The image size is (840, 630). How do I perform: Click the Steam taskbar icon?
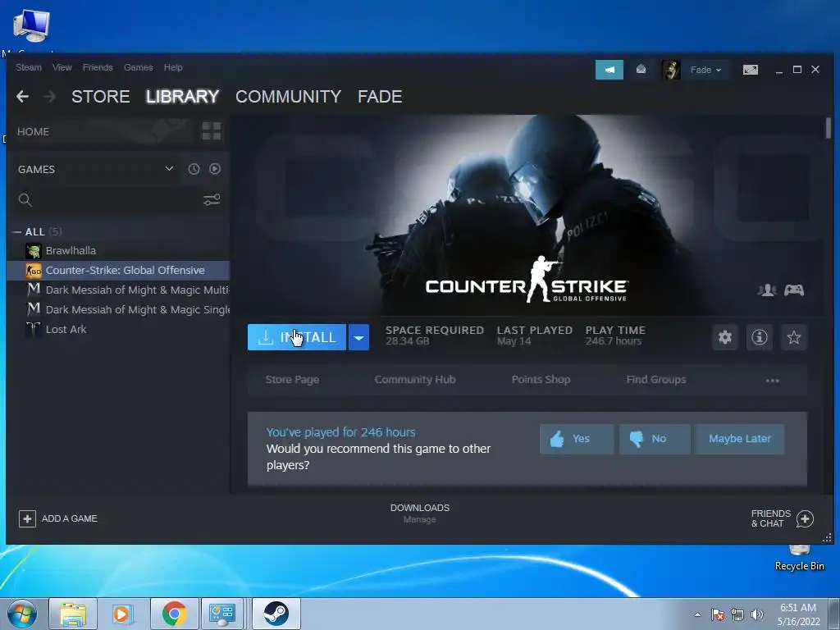point(276,614)
